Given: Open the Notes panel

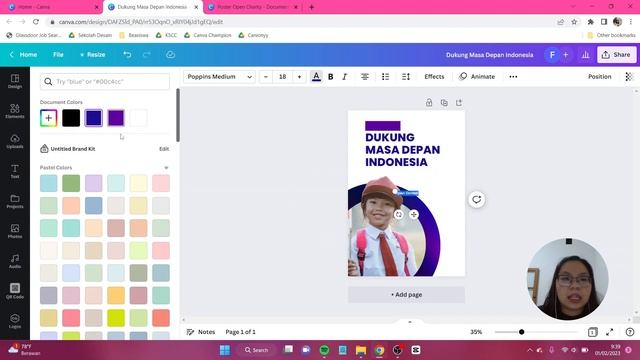Looking at the screenshot, I should point(201,332).
